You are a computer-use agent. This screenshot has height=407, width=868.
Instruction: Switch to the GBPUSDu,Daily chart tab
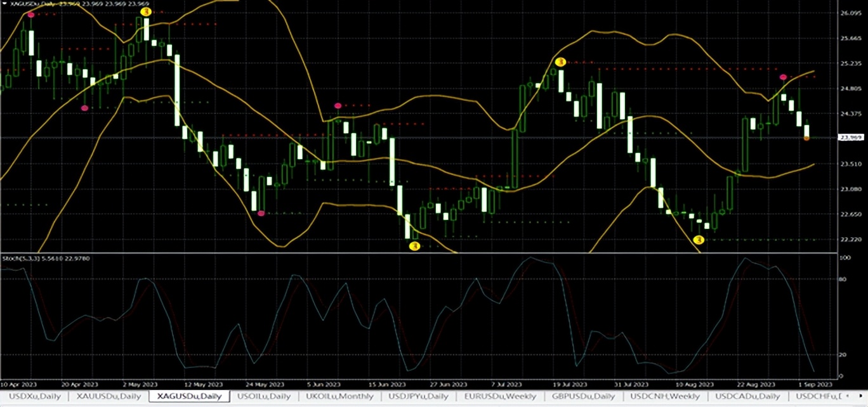[583, 396]
